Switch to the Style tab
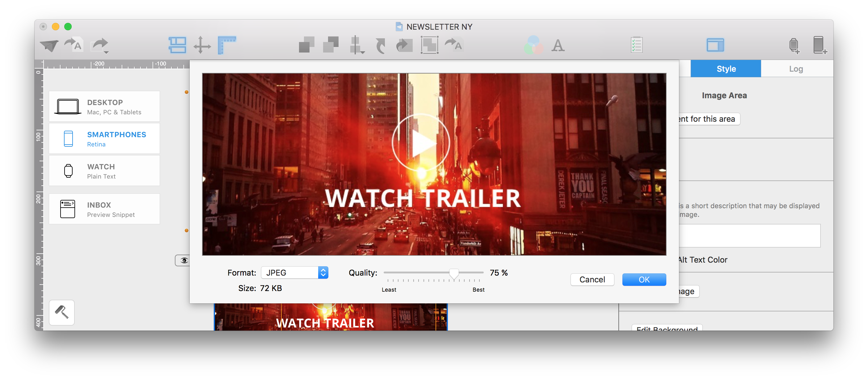This screenshot has width=868, height=380. tap(726, 69)
